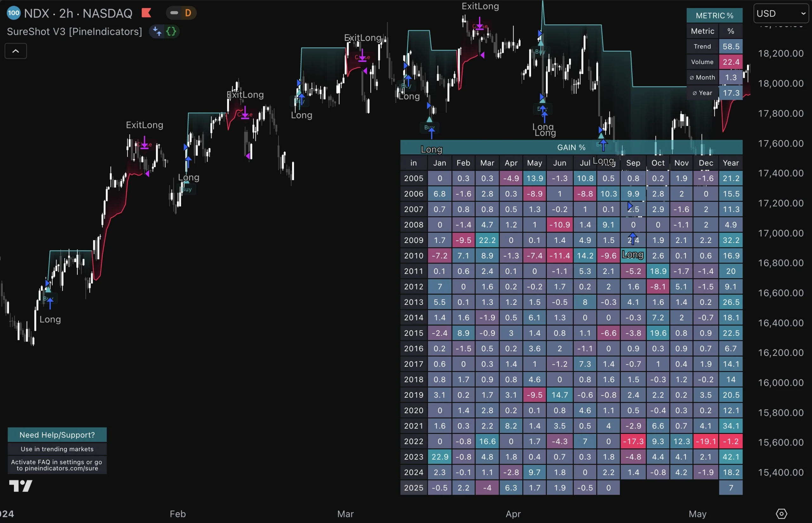Viewport: 812px width, 523px height.
Task: Click the pineindicators.com/sure FAQ note
Action: (x=57, y=465)
